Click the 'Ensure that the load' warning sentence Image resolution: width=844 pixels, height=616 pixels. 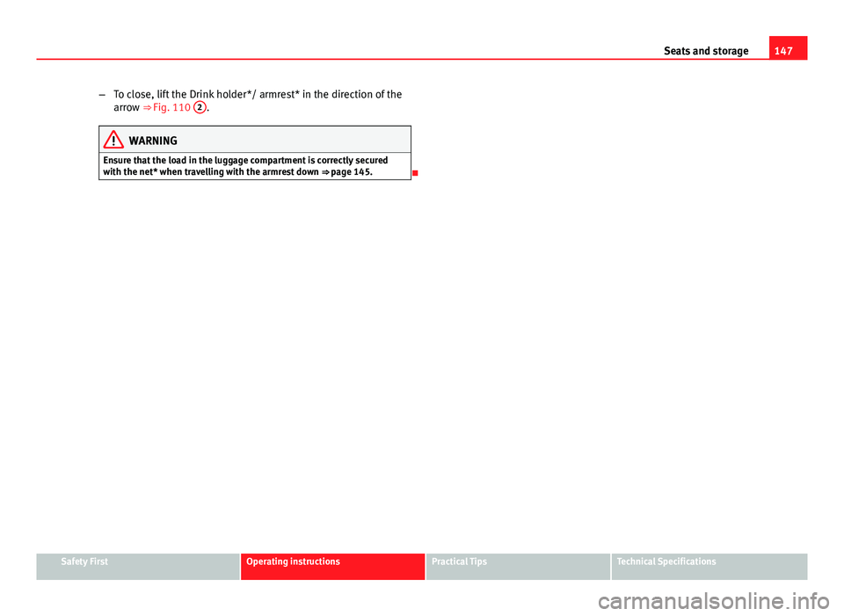[x=245, y=166]
